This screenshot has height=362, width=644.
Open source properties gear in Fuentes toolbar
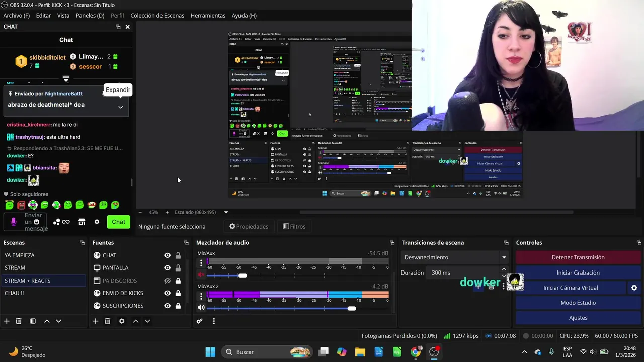click(121, 321)
